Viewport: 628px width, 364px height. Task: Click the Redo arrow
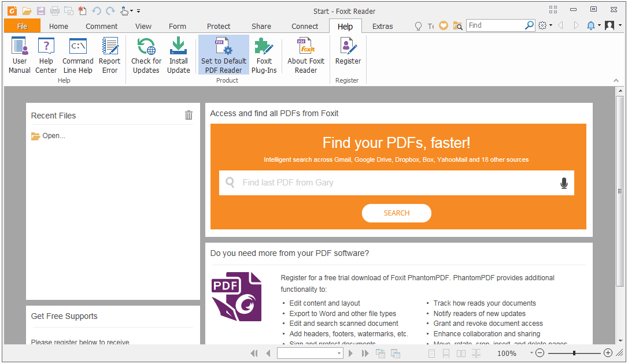[110, 11]
